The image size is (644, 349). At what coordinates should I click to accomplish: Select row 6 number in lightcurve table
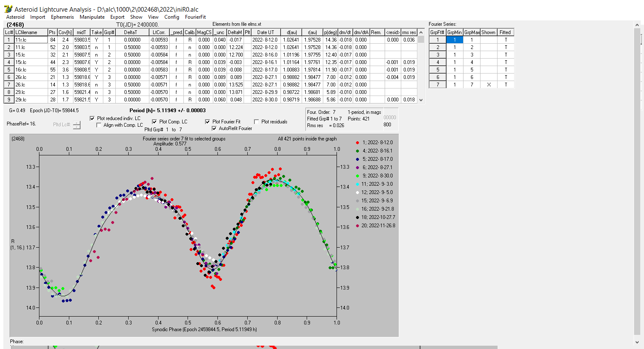click(x=9, y=77)
